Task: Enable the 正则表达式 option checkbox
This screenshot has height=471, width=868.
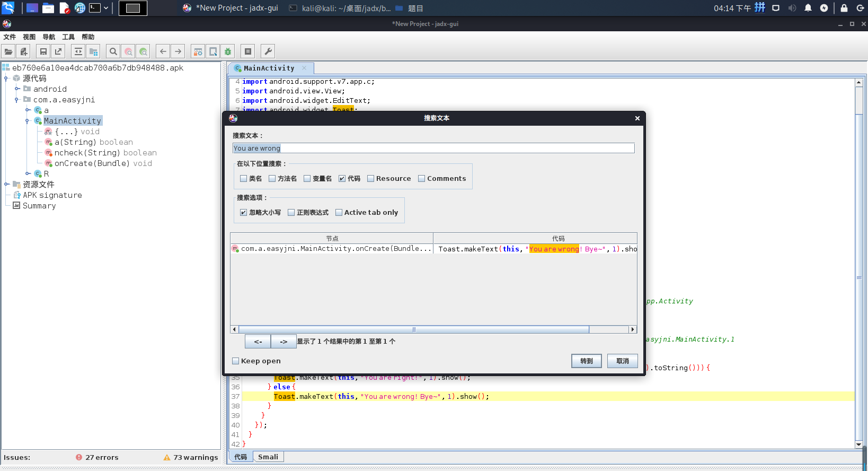Action: (x=291, y=213)
